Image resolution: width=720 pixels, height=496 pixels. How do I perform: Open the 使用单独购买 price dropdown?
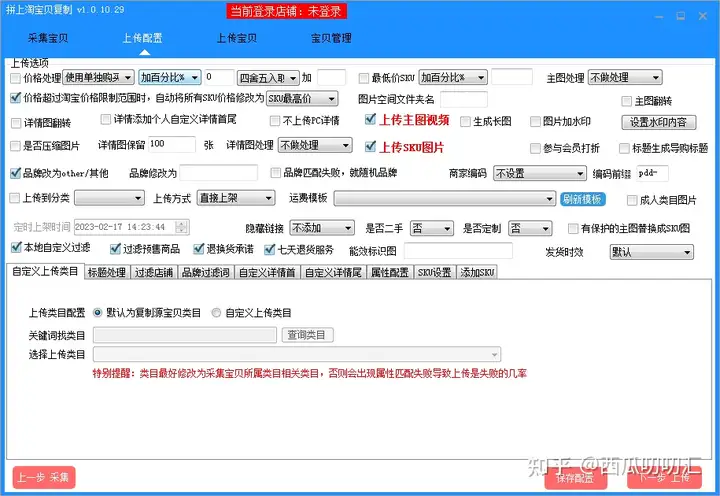coord(98,77)
